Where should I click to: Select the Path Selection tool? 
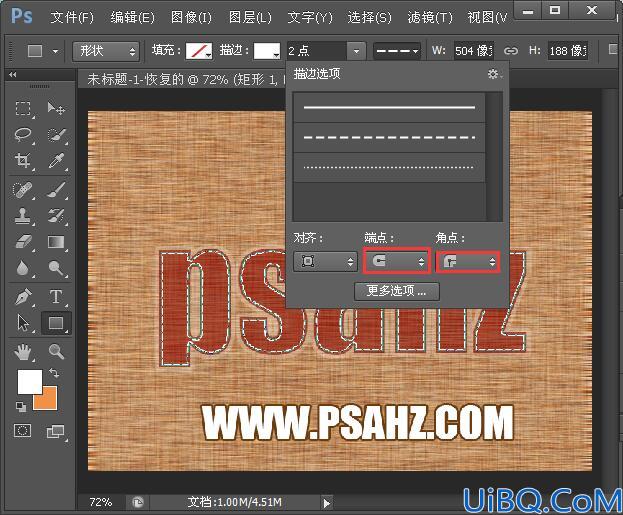pos(23,323)
